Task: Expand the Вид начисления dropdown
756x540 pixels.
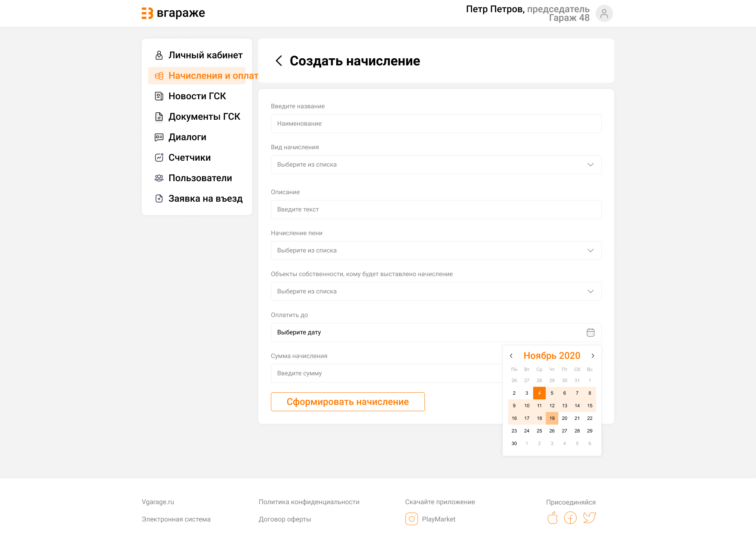Action: pos(436,165)
